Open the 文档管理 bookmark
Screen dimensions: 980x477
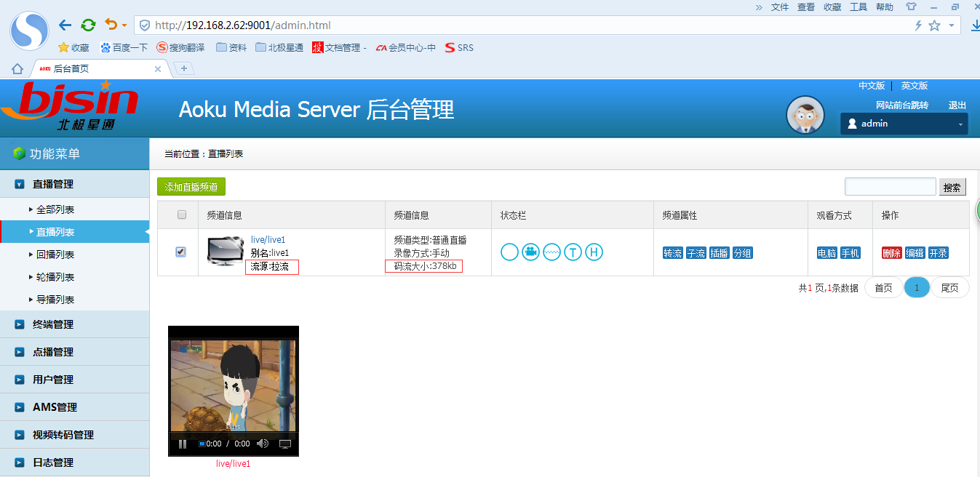339,48
